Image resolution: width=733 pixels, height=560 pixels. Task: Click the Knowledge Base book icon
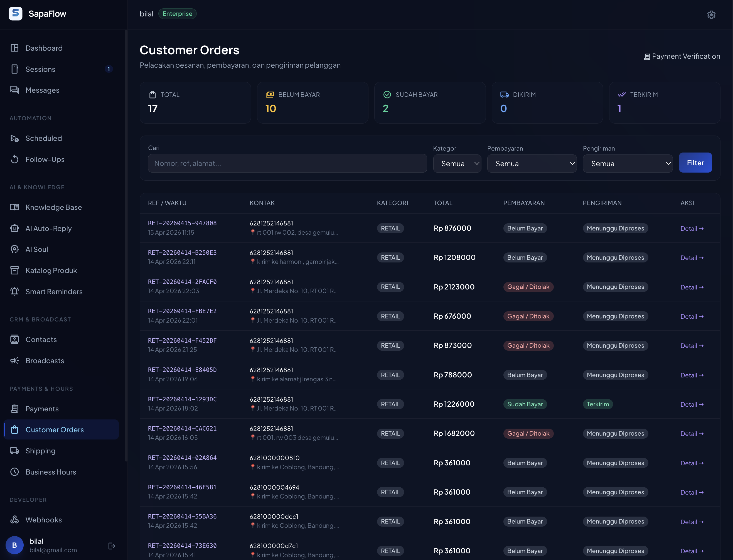click(15, 207)
